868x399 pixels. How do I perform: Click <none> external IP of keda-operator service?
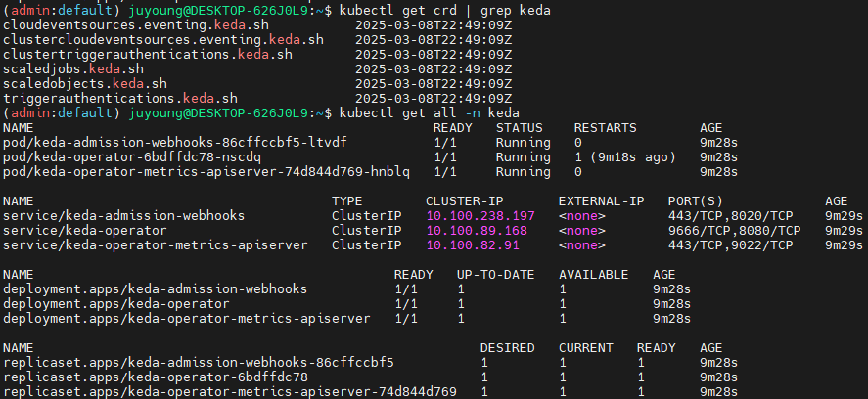(582, 230)
